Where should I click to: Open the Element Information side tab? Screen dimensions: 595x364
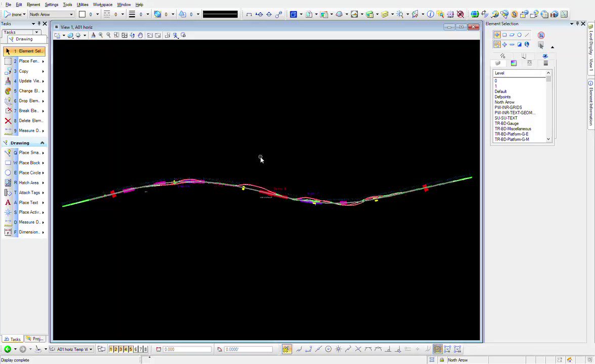[591, 104]
